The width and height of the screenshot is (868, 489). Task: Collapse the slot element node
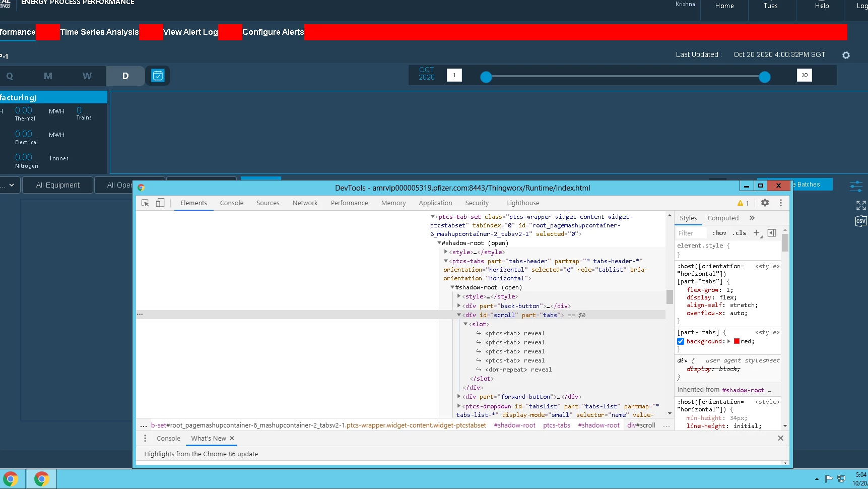click(x=465, y=324)
